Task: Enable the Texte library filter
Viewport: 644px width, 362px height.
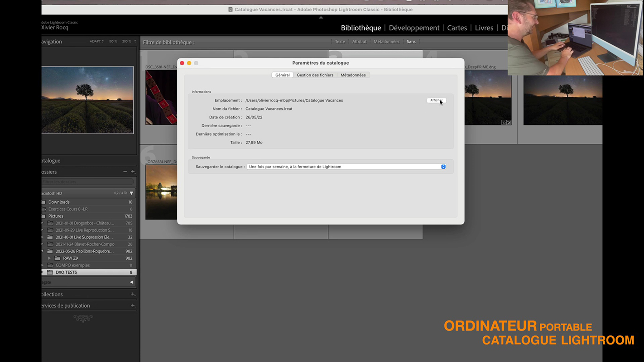Action: point(340,42)
